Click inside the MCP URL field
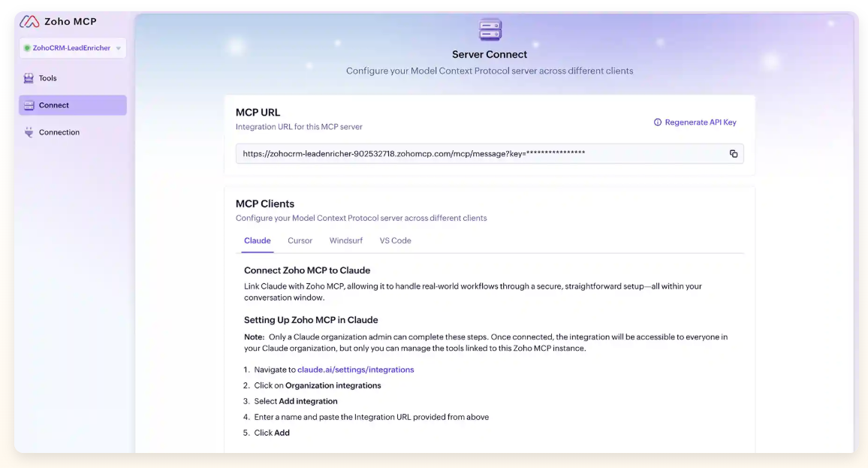This screenshot has width=868, height=468. pos(490,154)
